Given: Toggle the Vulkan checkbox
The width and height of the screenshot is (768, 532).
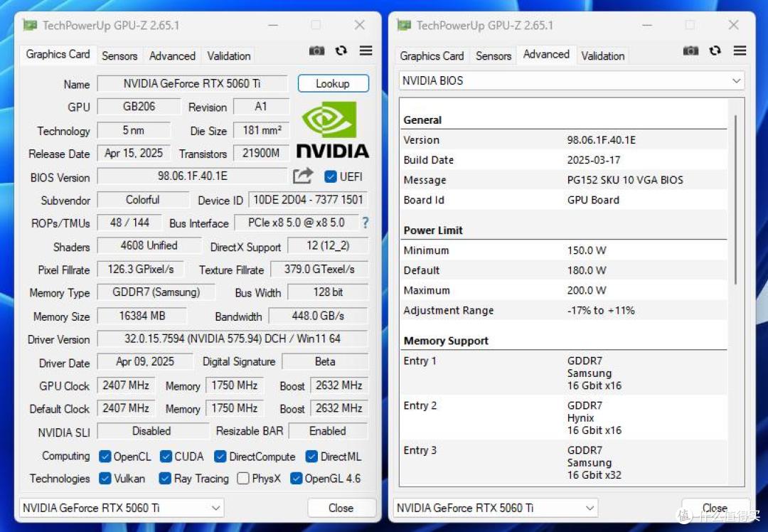Looking at the screenshot, I should tap(105, 478).
